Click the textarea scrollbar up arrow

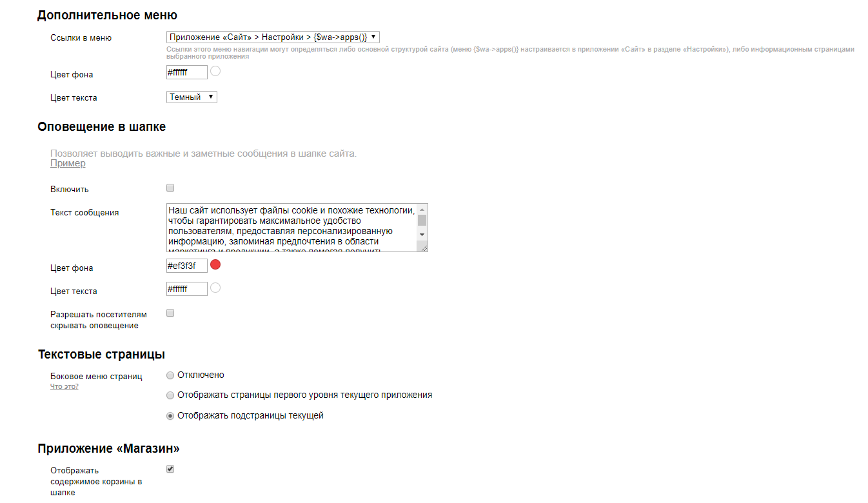click(x=422, y=210)
